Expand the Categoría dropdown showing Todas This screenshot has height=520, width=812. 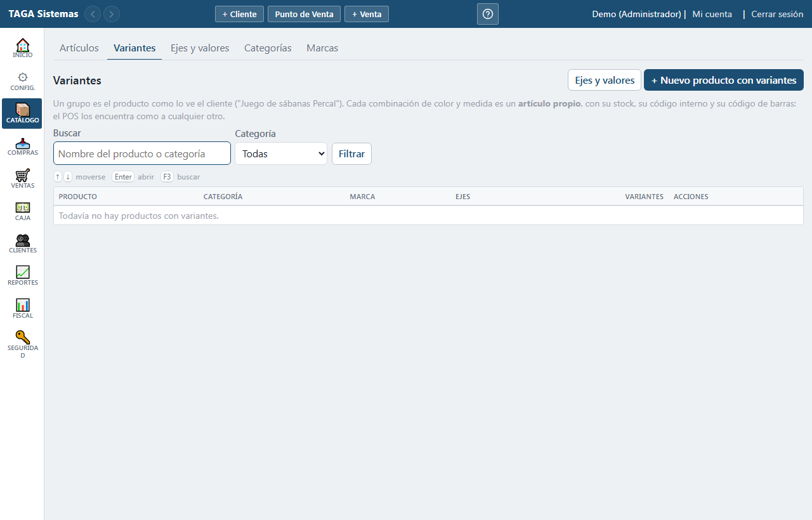(x=281, y=153)
